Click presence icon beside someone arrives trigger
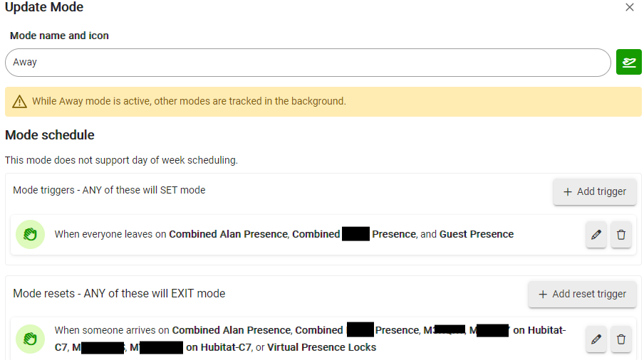This screenshot has width=644, height=360. pyautogui.click(x=30, y=339)
